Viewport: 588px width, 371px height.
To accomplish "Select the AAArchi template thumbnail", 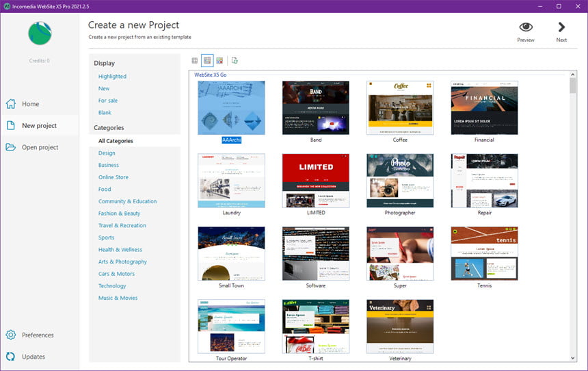I will pos(231,107).
